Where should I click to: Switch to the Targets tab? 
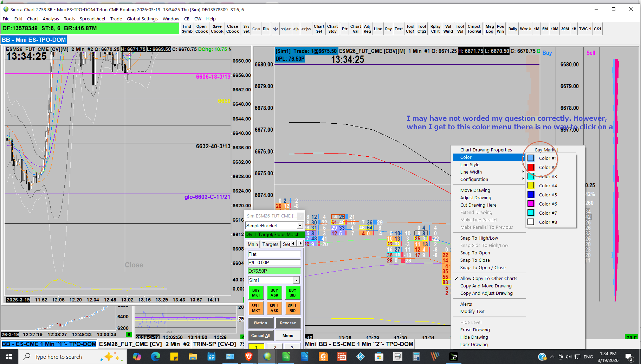point(270,244)
